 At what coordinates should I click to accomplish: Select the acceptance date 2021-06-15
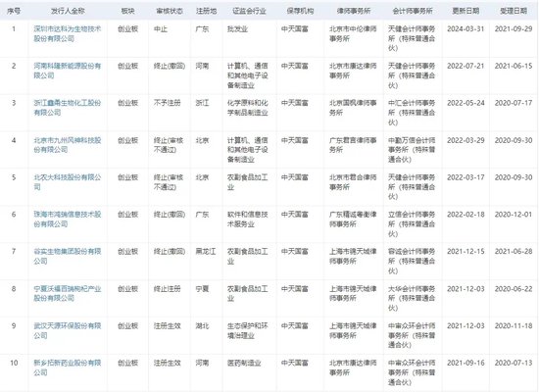pyautogui.click(x=514, y=66)
